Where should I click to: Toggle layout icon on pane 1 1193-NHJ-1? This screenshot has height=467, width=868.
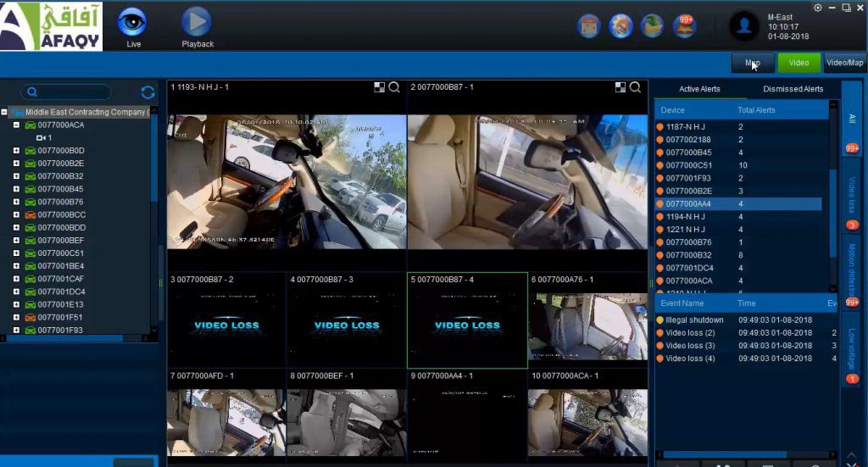pyautogui.click(x=379, y=87)
